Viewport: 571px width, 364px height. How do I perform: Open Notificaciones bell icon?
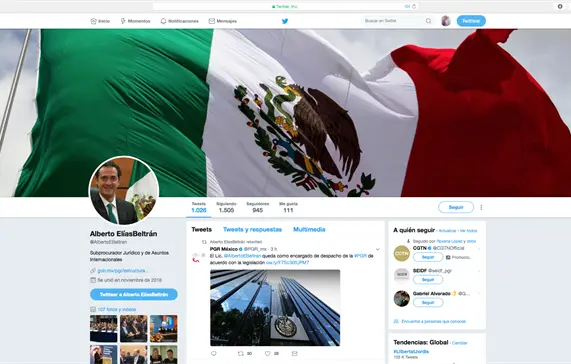point(164,21)
